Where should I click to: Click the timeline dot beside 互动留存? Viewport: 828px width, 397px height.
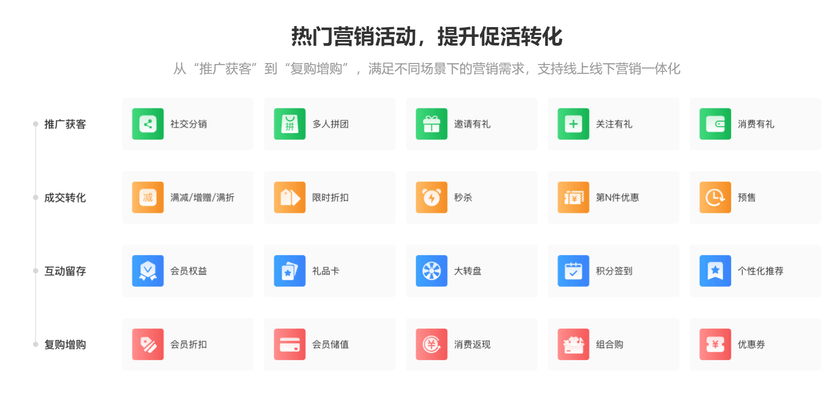(x=36, y=271)
